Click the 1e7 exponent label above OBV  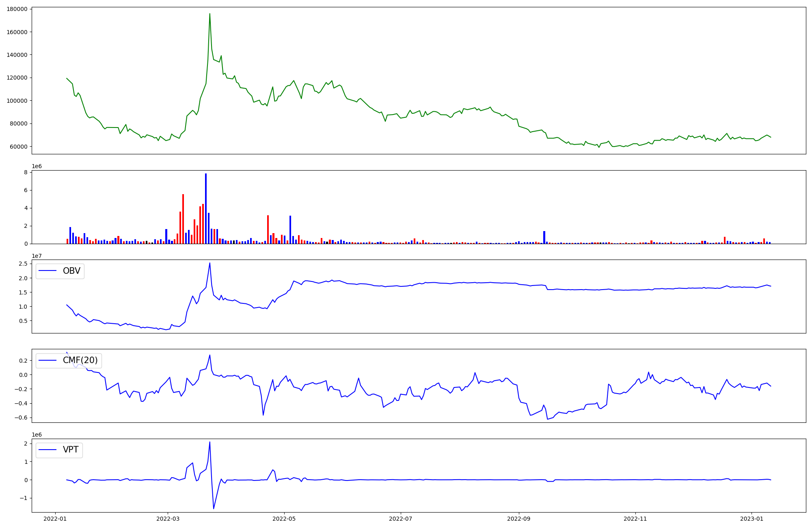pyautogui.click(x=37, y=256)
